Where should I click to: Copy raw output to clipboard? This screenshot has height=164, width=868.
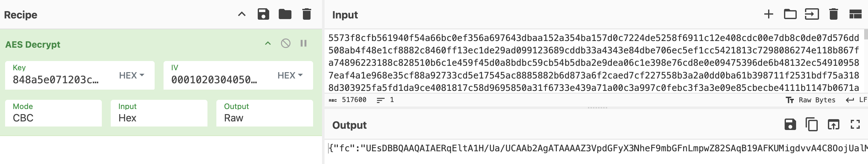click(812, 125)
